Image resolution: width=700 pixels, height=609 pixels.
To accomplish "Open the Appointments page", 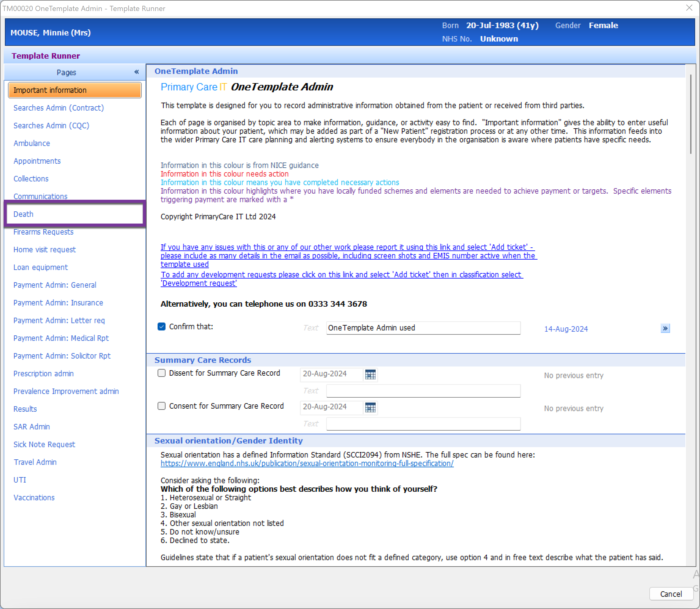I will click(37, 161).
